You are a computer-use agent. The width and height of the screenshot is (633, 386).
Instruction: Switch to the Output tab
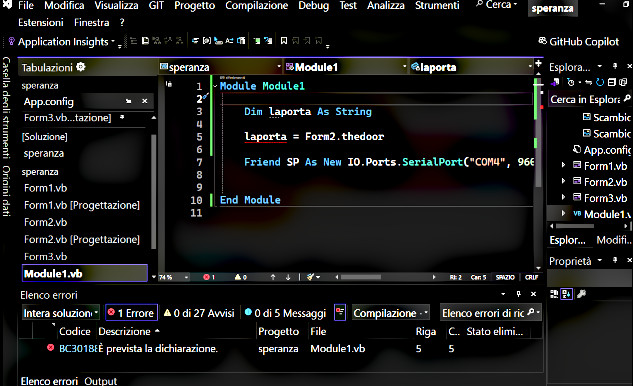pyautogui.click(x=101, y=381)
